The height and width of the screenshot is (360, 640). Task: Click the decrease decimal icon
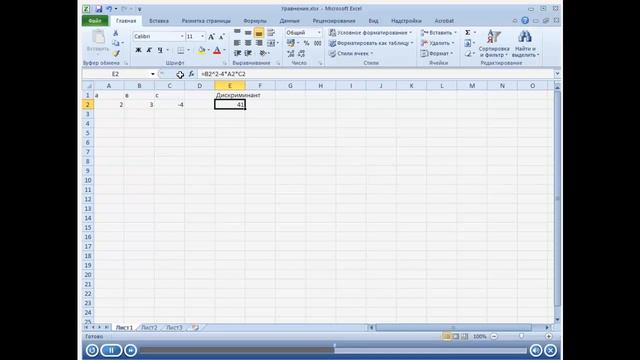click(x=302, y=53)
